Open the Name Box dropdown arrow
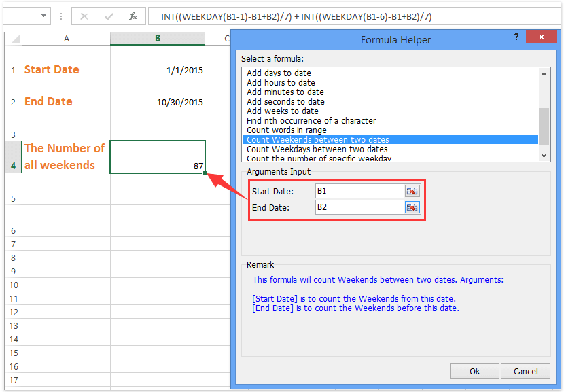The width and height of the screenshot is (564, 392). pos(43,16)
